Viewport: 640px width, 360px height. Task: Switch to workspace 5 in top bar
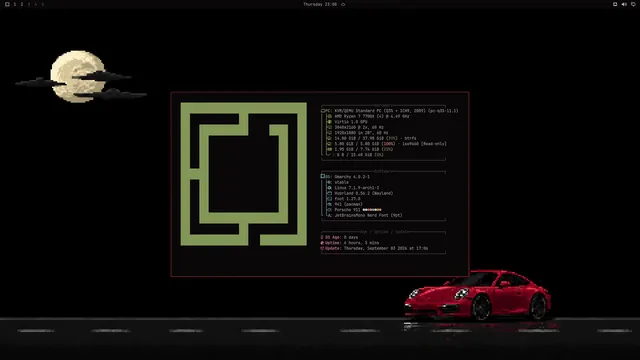[x=42, y=4]
